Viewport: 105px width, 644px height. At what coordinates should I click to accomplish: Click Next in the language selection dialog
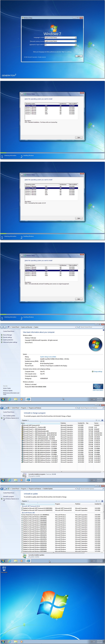(x=79, y=56)
